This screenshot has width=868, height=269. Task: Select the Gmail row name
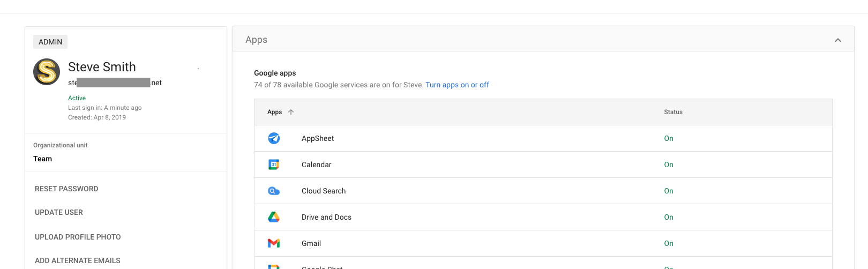311,243
